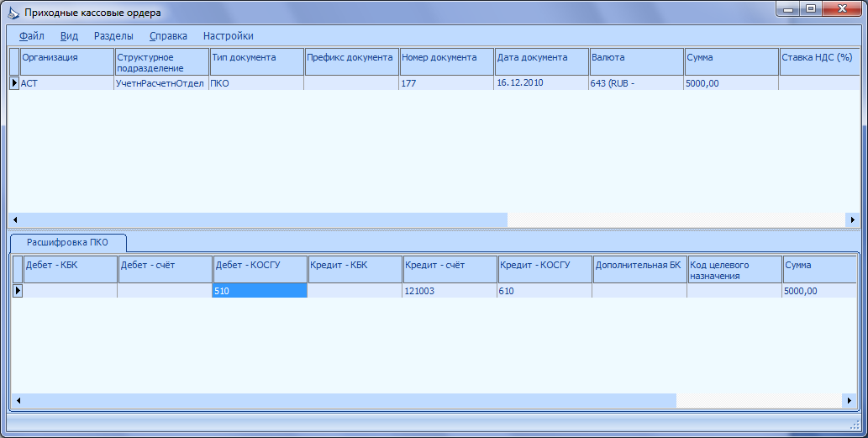The image size is (868, 438).
Task: Maximize the Приходные кассовые ордера window
Action: click(x=810, y=9)
